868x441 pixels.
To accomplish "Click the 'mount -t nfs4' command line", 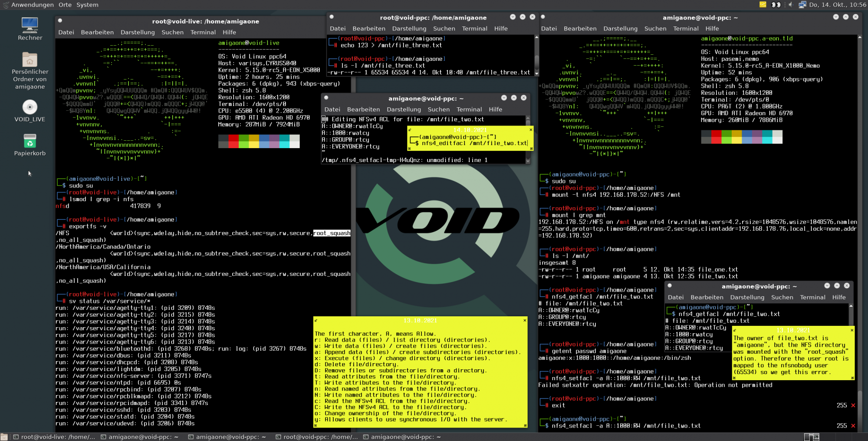I will (x=616, y=195).
